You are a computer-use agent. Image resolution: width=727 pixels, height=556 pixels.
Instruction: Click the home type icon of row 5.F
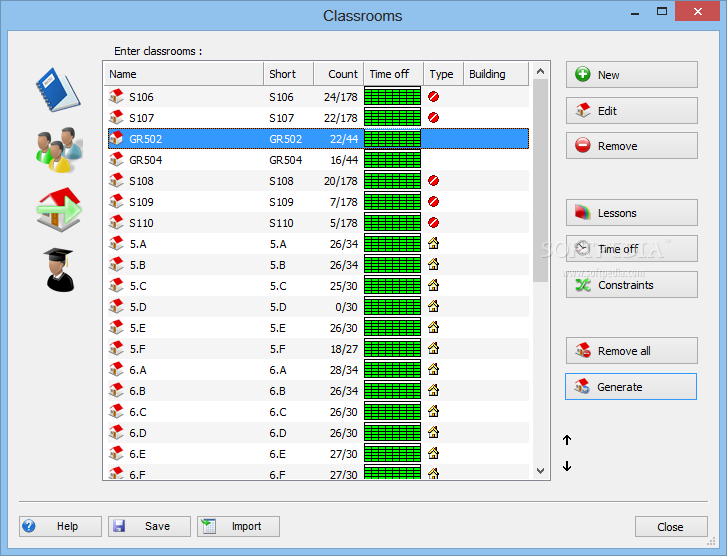[434, 348]
